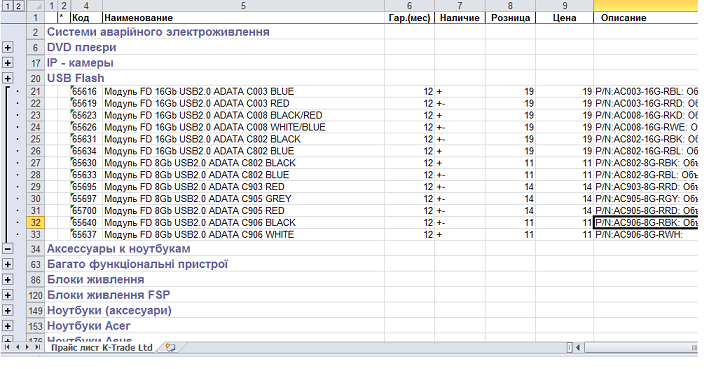Select row header 1
The image size is (709, 369).
click(x=36, y=18)
